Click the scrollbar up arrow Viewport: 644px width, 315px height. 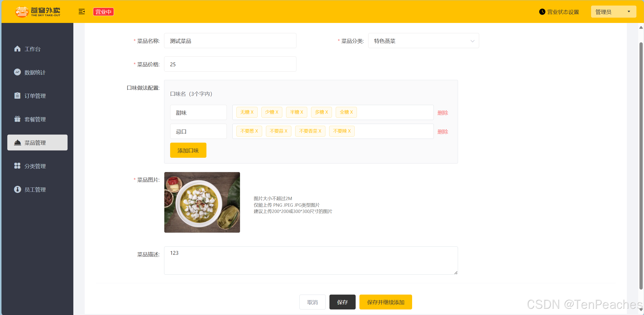click(x=641, y=27)
